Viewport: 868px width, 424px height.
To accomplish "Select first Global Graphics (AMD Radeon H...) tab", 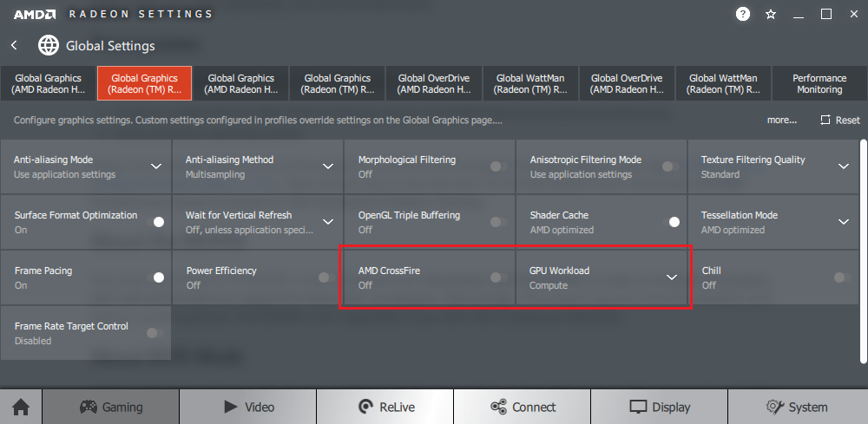I will (48, 83).
